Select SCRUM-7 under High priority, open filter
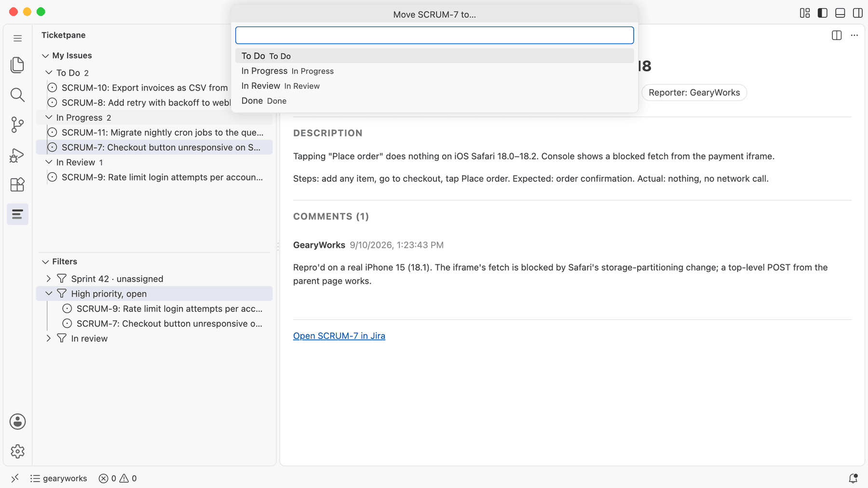This screenshot has width=868, height=488. click(154, 324)
